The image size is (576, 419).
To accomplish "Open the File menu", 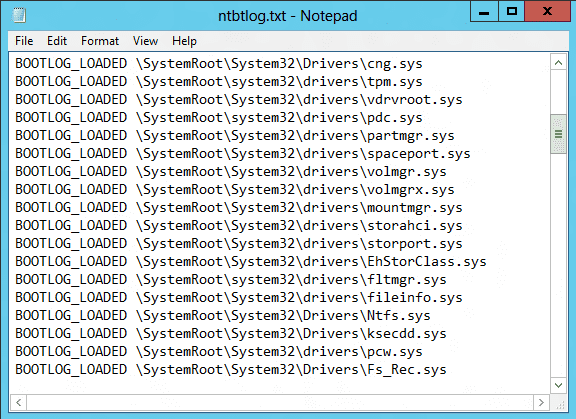I will click(24, 41).
